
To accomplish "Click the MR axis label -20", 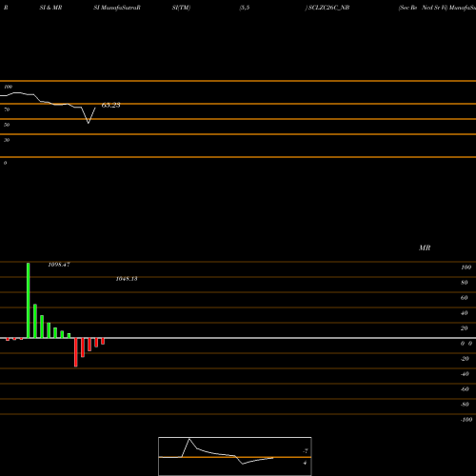I will (465, 359).
